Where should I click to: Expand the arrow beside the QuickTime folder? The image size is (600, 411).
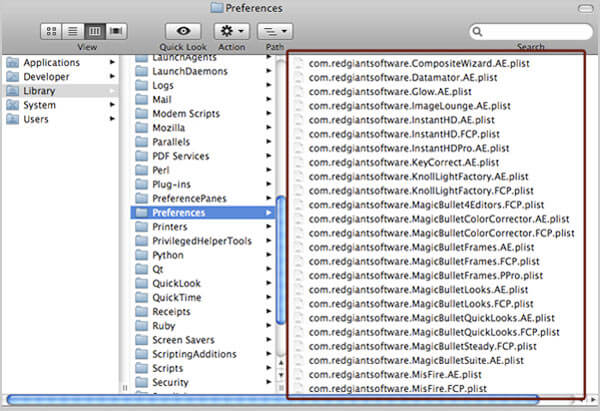(268, 297)
